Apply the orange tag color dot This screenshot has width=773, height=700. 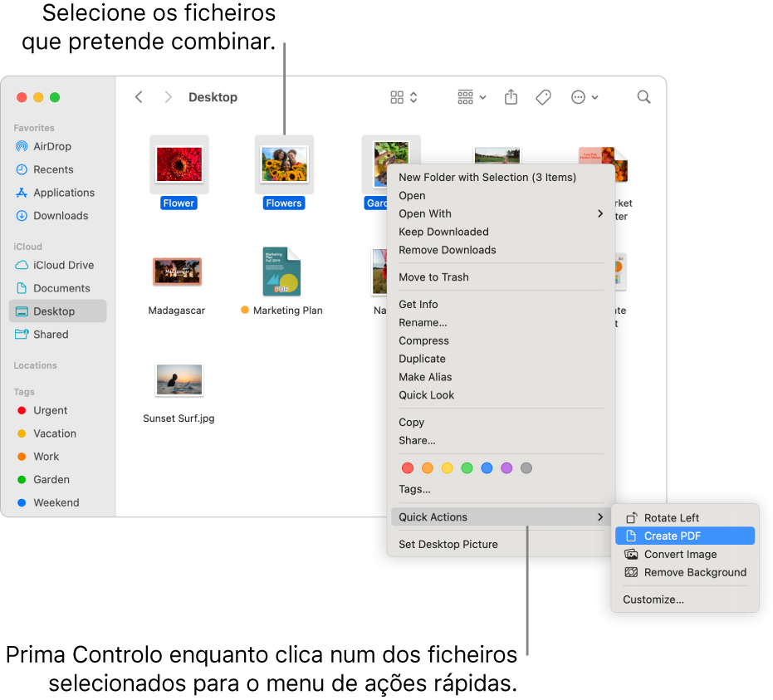point(428,467)
